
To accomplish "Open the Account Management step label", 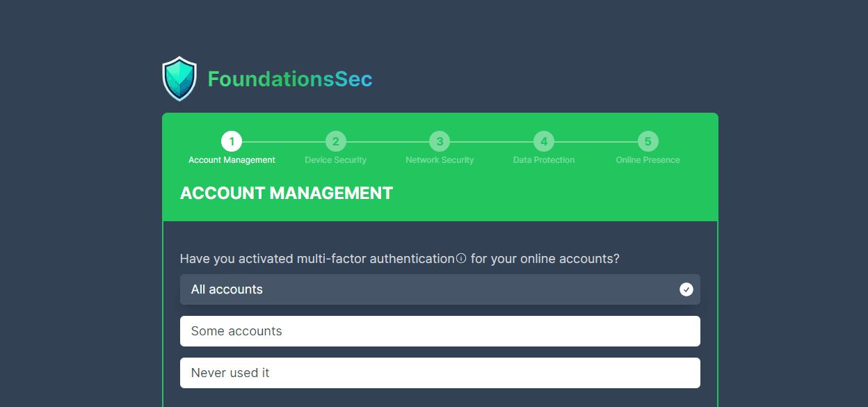I will (232, 160).
